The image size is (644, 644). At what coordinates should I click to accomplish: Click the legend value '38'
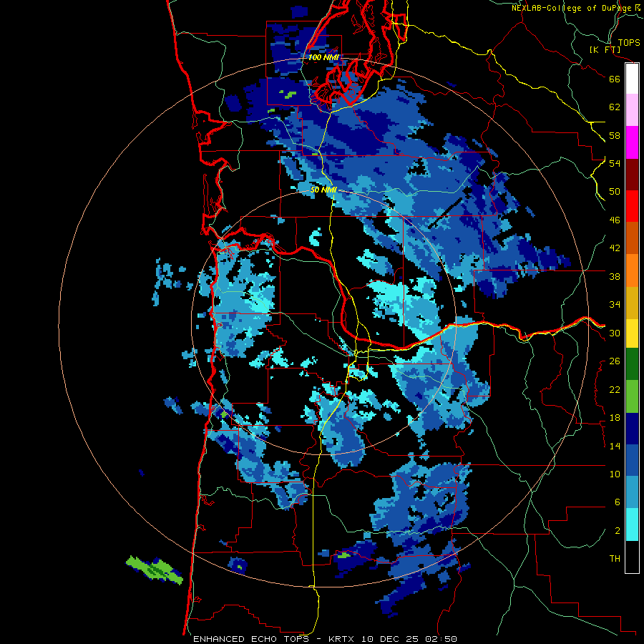coord(615,277)
